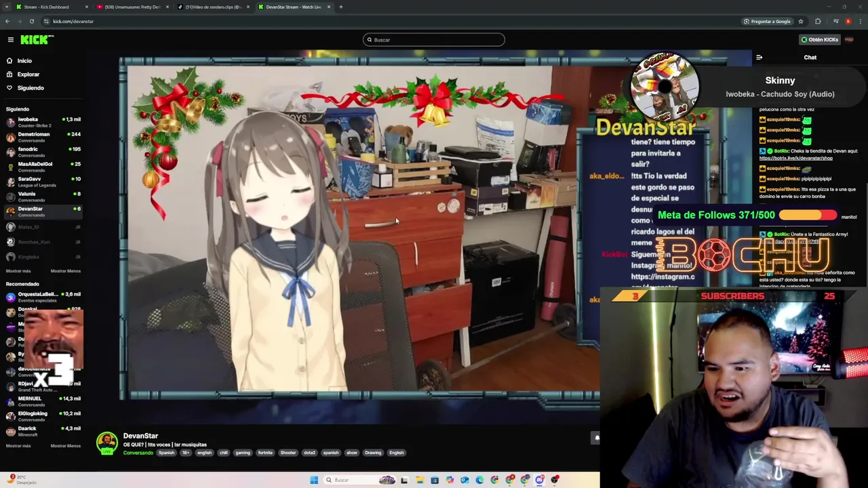Click Preguntar a Google button

(x=767, y=21)
